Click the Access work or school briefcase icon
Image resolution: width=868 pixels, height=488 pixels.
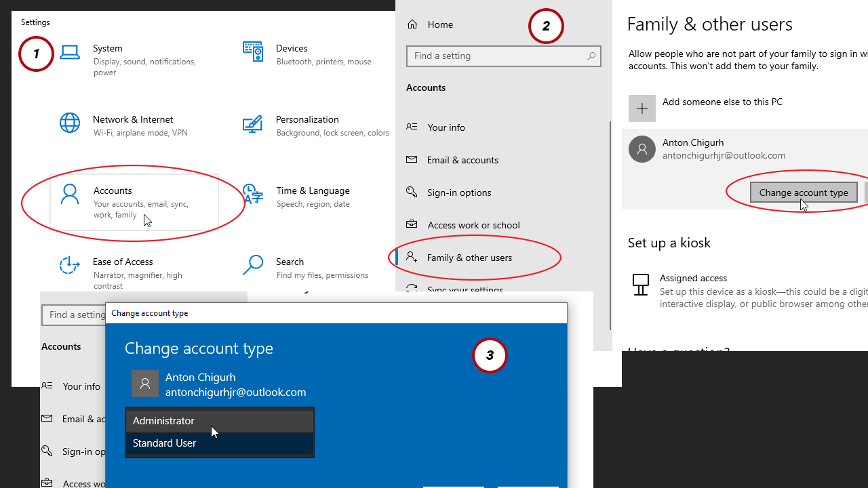coord(412,224)
